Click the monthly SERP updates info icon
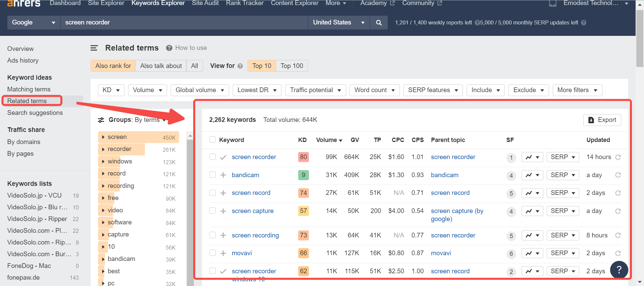The width and height of the screenshot is (644, 286). click(584, 23)
